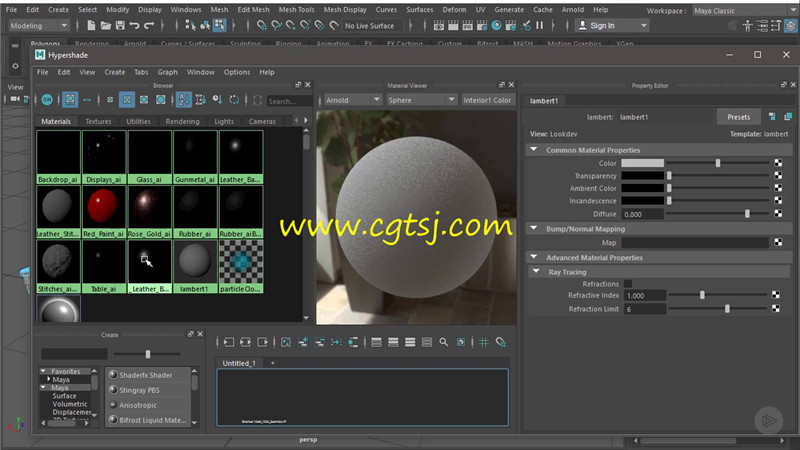Sort browser swatches by name A-Z
This screenshot has width=800, height=450.
click(x=184, y=100)
